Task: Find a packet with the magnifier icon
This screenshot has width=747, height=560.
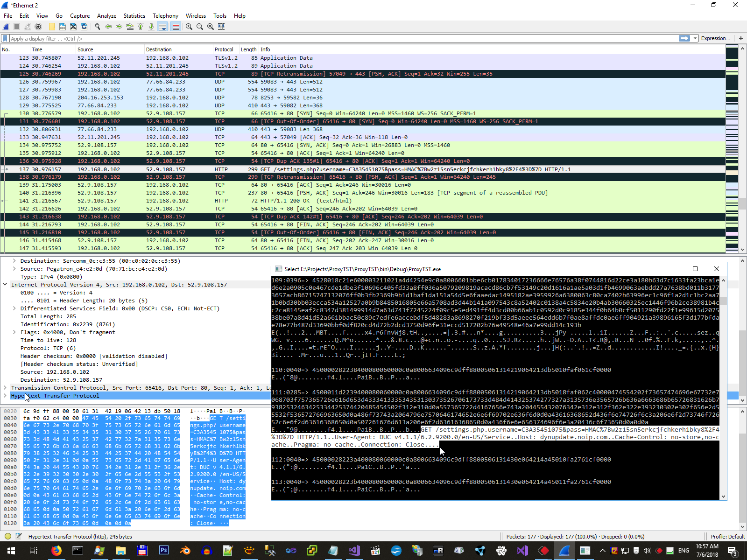Action: (x=98, y=27)
